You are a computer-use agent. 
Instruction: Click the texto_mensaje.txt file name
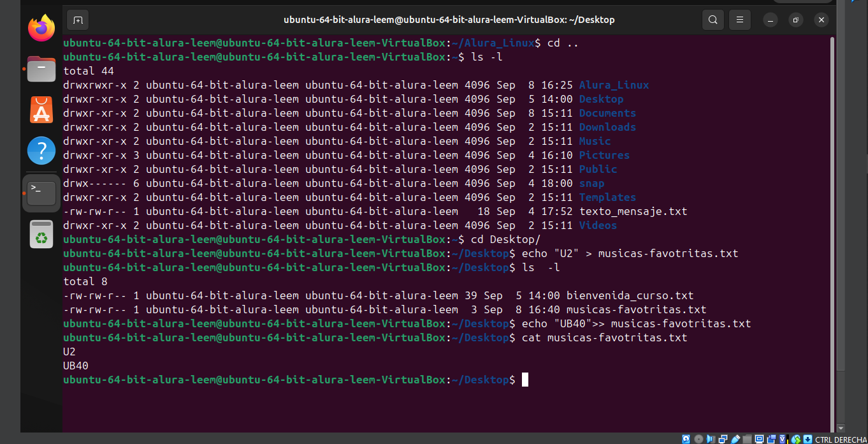[633, 211]
